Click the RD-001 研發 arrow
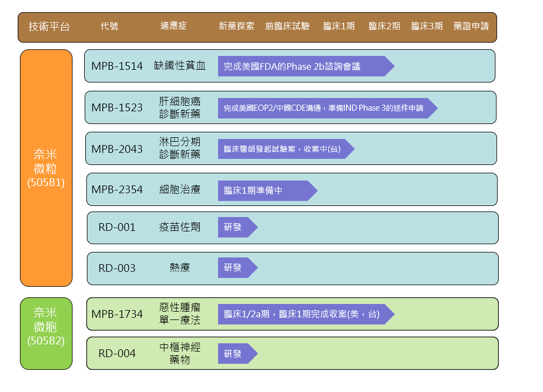 [238, 227]
